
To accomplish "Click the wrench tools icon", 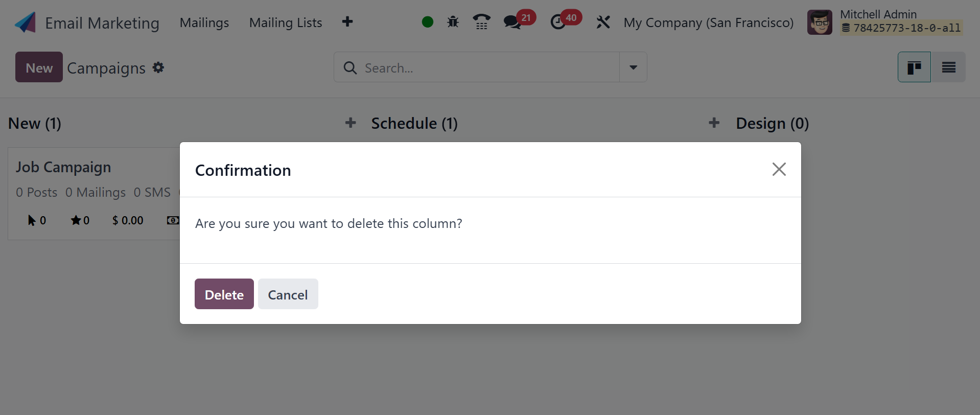I will click(603, 22).
